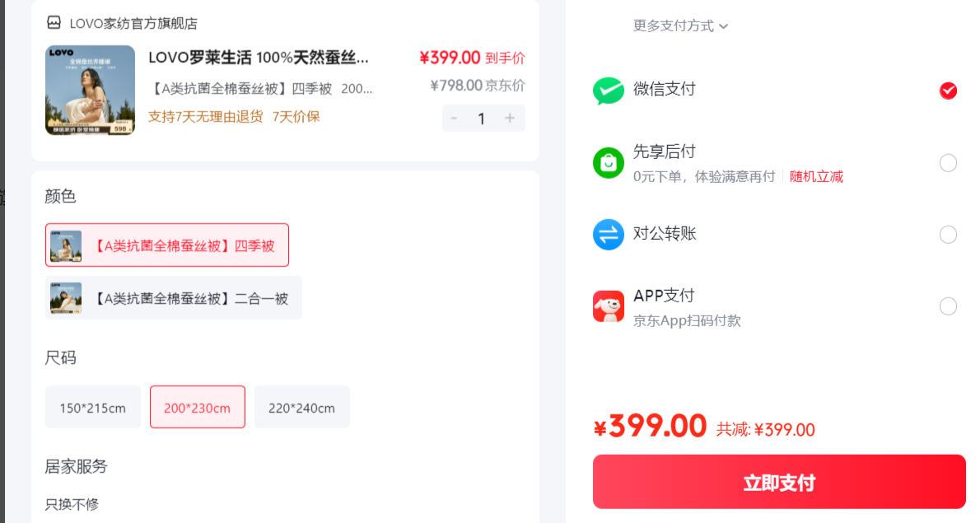The image size is (980, 523).
Task: Expand 更多支付方式 dropdown
Action: tap(680, 26)
